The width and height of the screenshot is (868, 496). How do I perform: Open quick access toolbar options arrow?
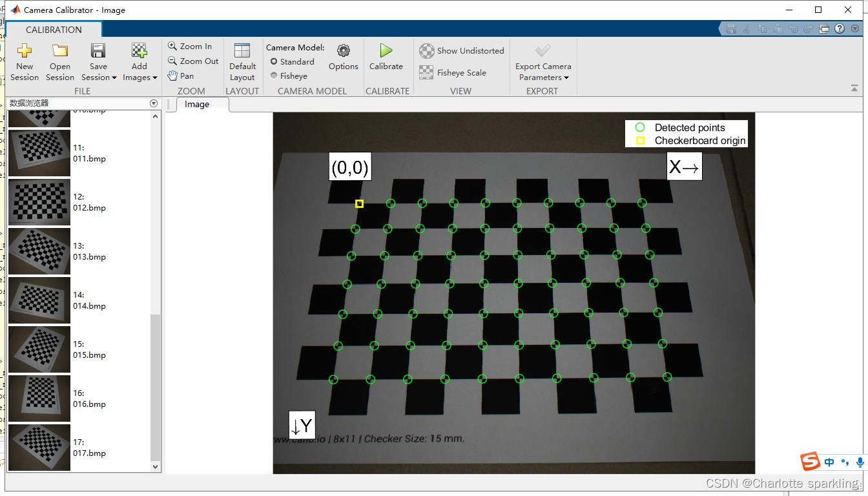pyautogui.click(x=855, y=28)
